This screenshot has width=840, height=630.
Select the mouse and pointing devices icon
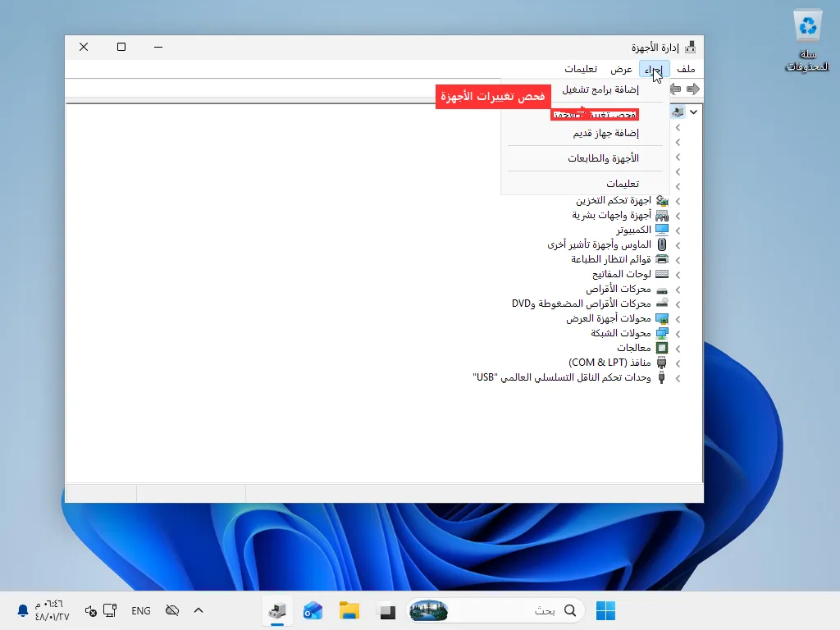[x=662, y=244]
